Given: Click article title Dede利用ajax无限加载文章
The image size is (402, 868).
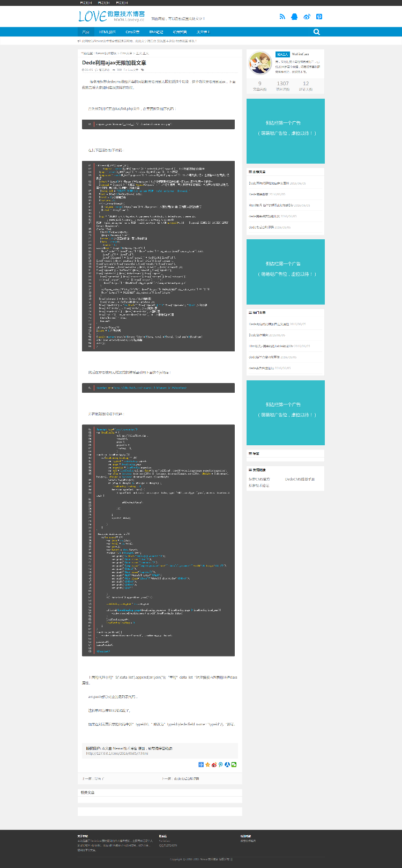Looking at the screenshot, I should click(x=114, y=63).
